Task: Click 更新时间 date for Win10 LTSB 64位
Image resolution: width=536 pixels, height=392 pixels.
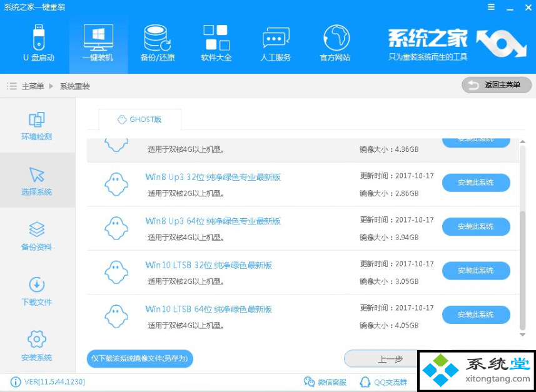Action: pos(397,308)
